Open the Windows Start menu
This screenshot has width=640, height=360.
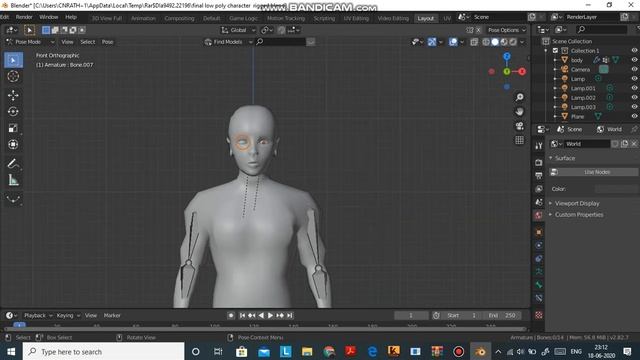[x=11, y=351]
